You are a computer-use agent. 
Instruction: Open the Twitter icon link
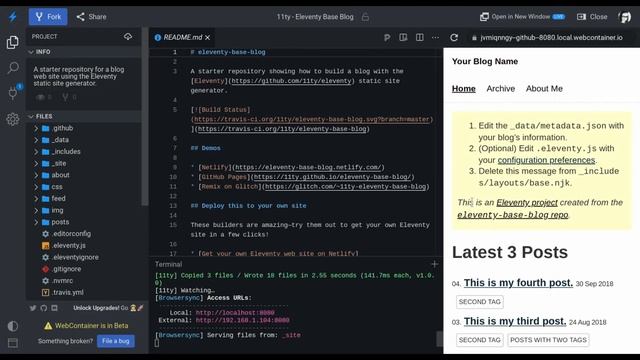(x=33, y=308)
